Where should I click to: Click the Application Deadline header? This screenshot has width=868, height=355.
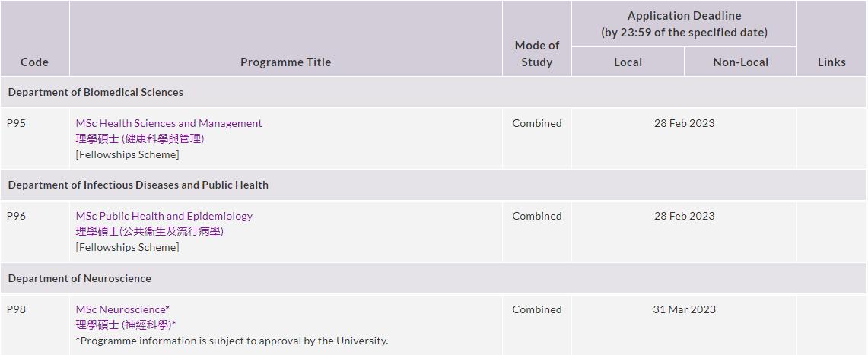[684, 24]
